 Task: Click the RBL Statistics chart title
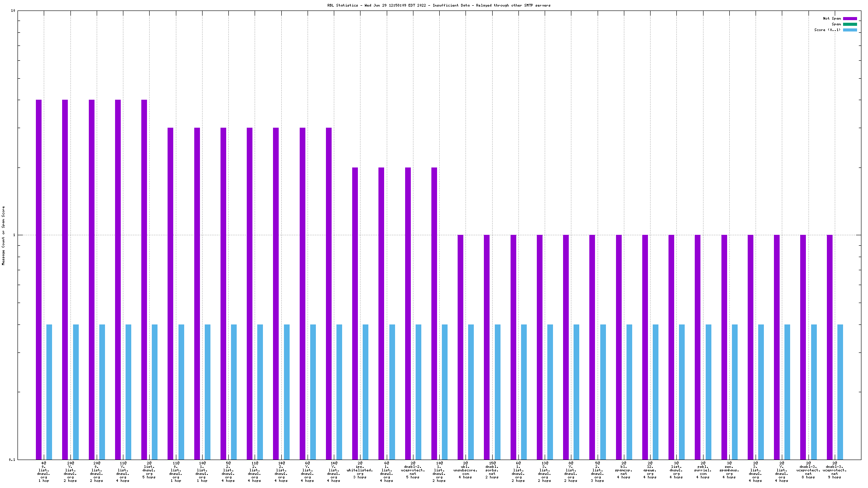click(x=439, y=5)
